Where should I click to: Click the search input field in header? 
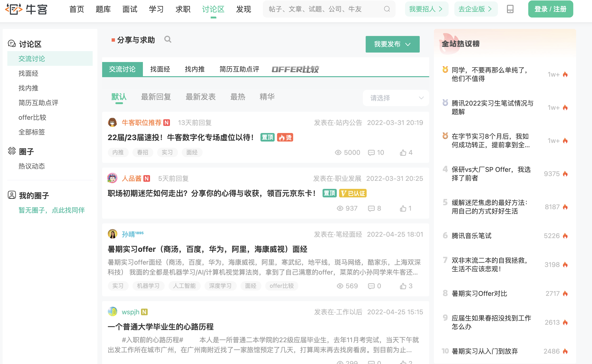tap(323, 9)
